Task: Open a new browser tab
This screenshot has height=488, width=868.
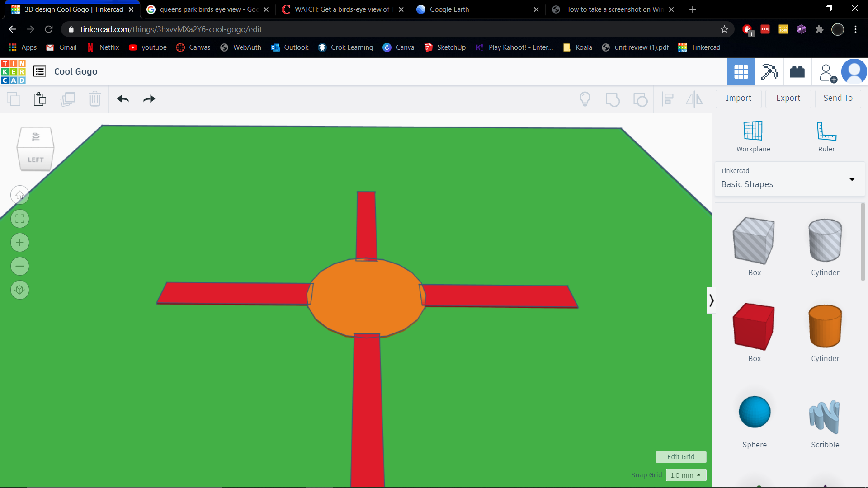Action: (693, 9)
